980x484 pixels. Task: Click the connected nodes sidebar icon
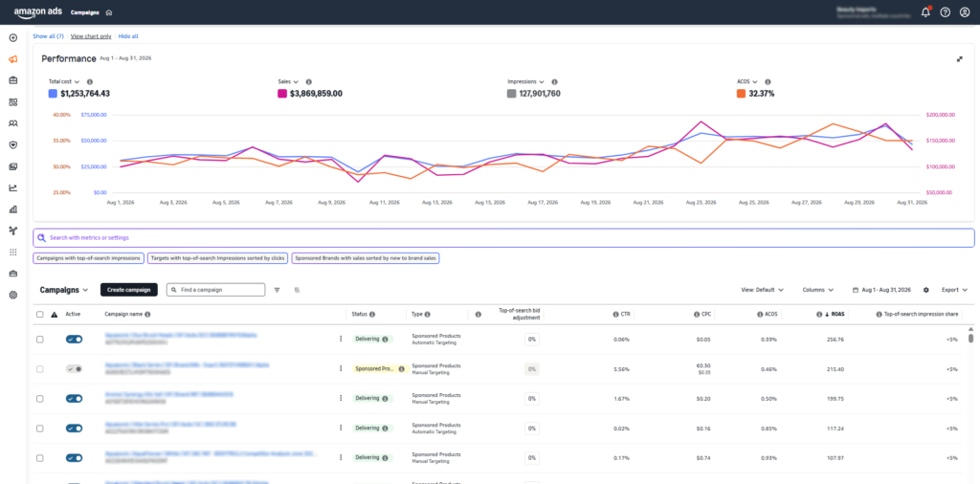(x=12, y=231)
